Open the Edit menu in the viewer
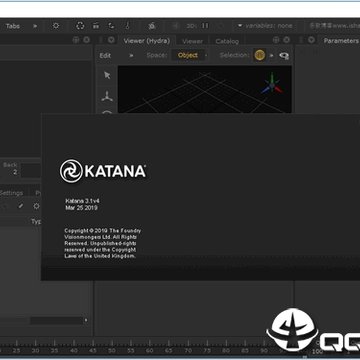Image resolution: width=360 pixels, height=360 pixels. tap(105, 56)
